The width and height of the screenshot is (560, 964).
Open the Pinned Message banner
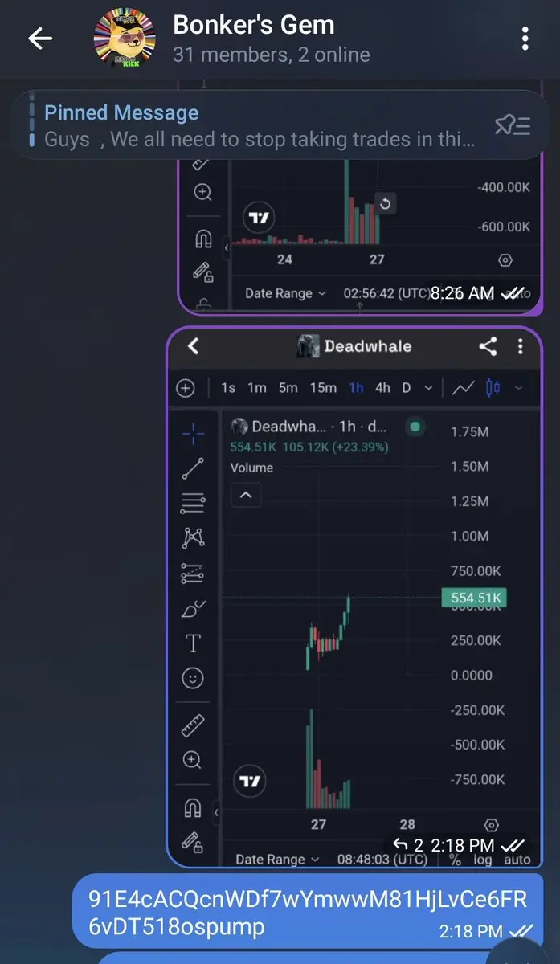[280, 125]
